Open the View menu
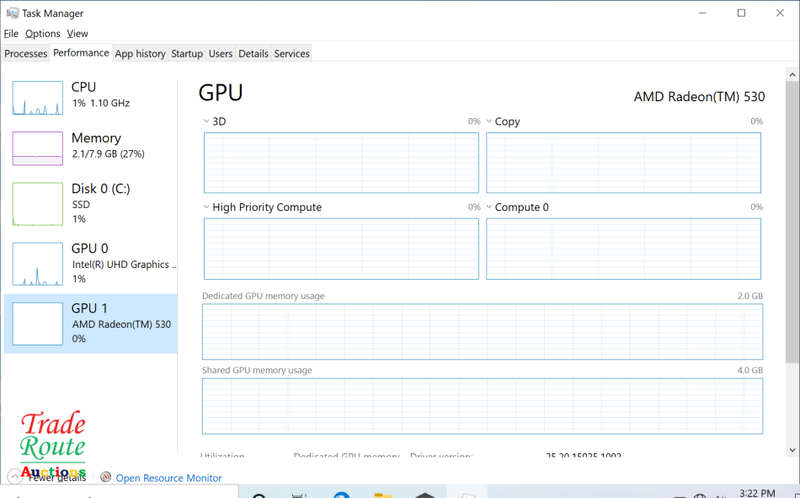This screenshot has height=498, width=800. (x=78, y=34)
